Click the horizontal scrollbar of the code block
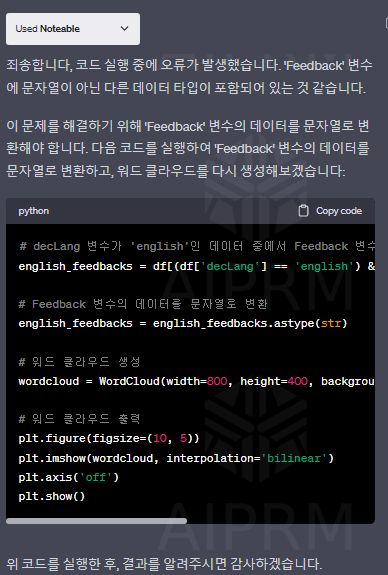 [x=96, y=521]
